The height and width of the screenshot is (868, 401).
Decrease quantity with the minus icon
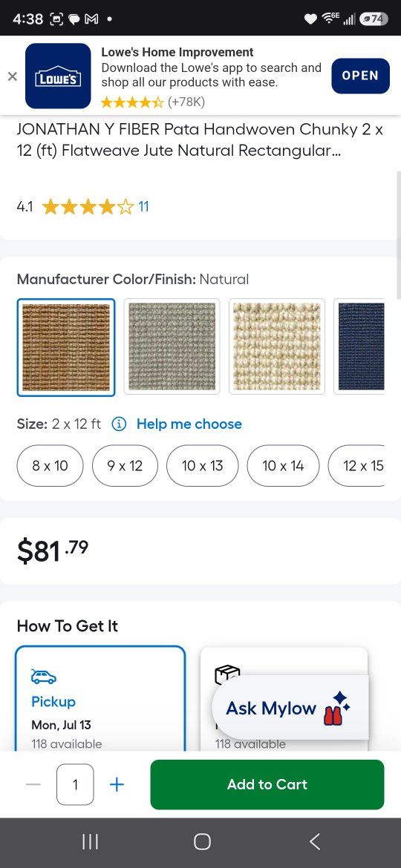click(33, 784)
